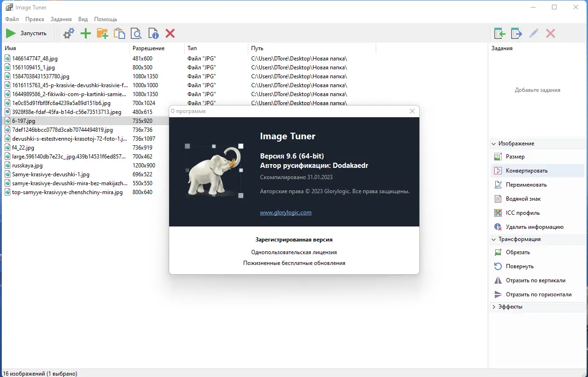Screen dimensions: 588x377
Task: Click the export tasks icon
Action: point(516,33)
